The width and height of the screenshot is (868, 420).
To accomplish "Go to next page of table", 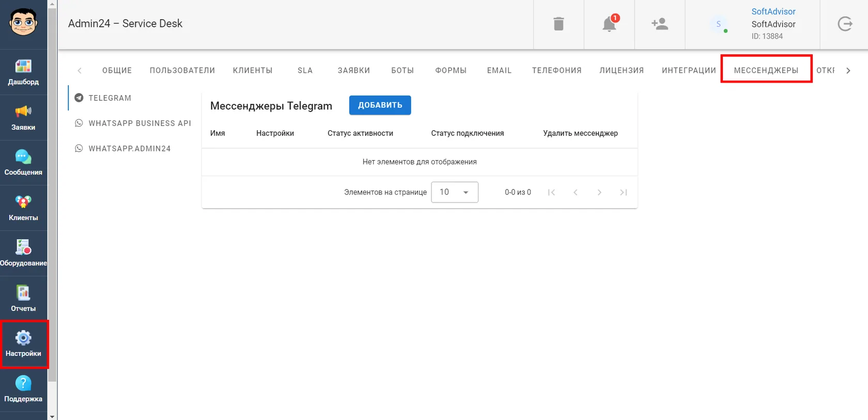I will tap(599, 192).
